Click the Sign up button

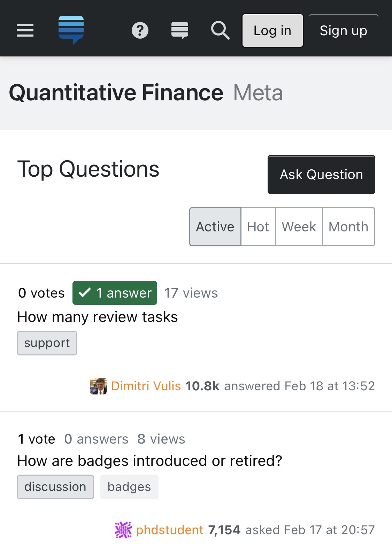click(x=344, y=31)
